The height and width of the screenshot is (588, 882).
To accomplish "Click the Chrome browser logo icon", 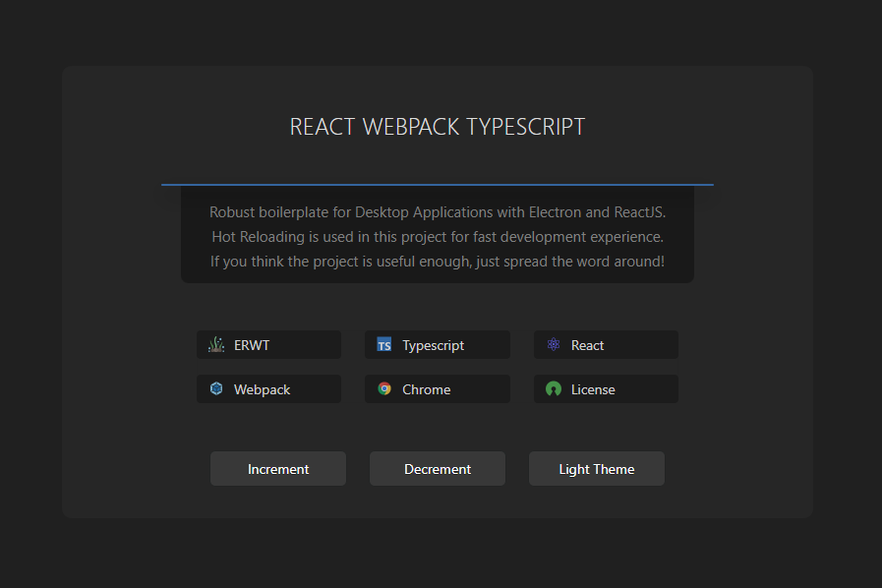I will [x=384, y=388].
